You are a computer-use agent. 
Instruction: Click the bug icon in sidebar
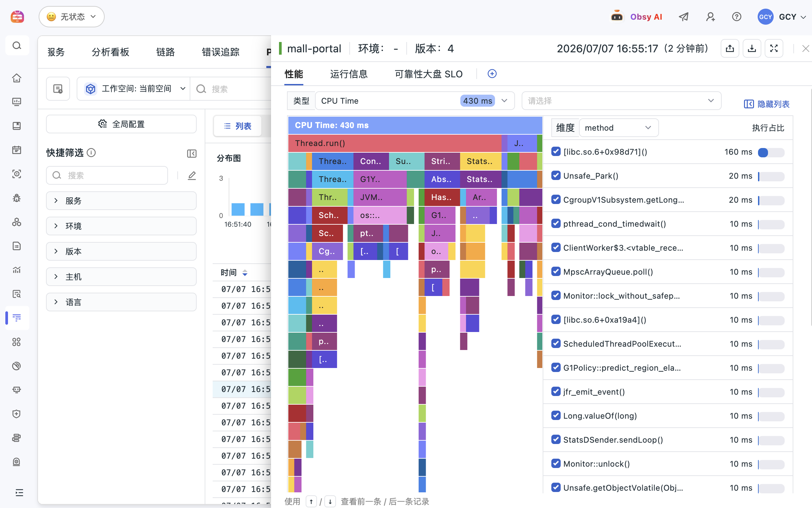click(17, 198)
